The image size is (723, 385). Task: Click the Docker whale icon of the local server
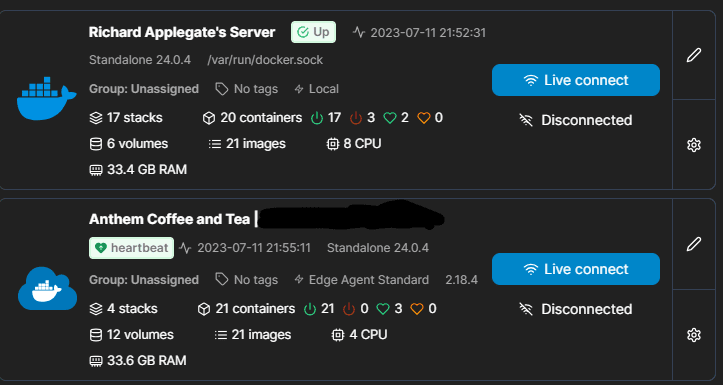pos(47,99)
